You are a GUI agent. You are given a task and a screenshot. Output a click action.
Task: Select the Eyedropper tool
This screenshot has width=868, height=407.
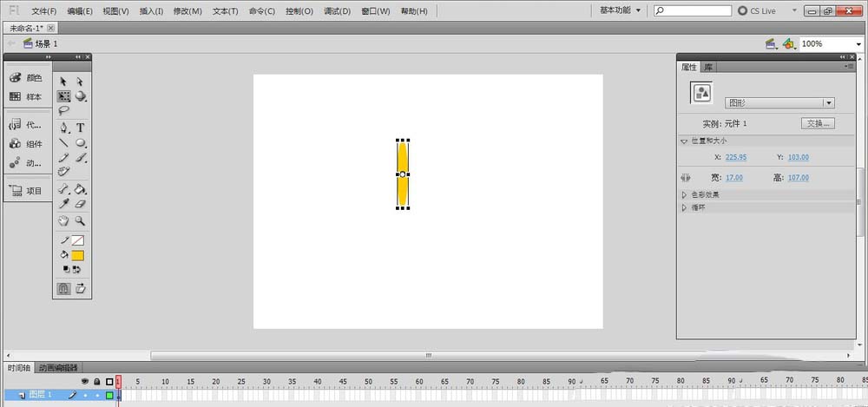(63, 204)
